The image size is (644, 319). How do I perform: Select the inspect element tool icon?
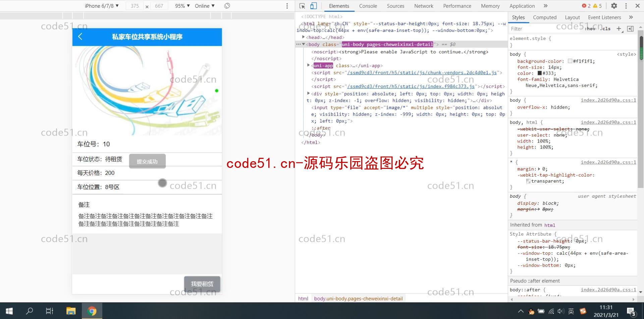[x=302, y=6]
